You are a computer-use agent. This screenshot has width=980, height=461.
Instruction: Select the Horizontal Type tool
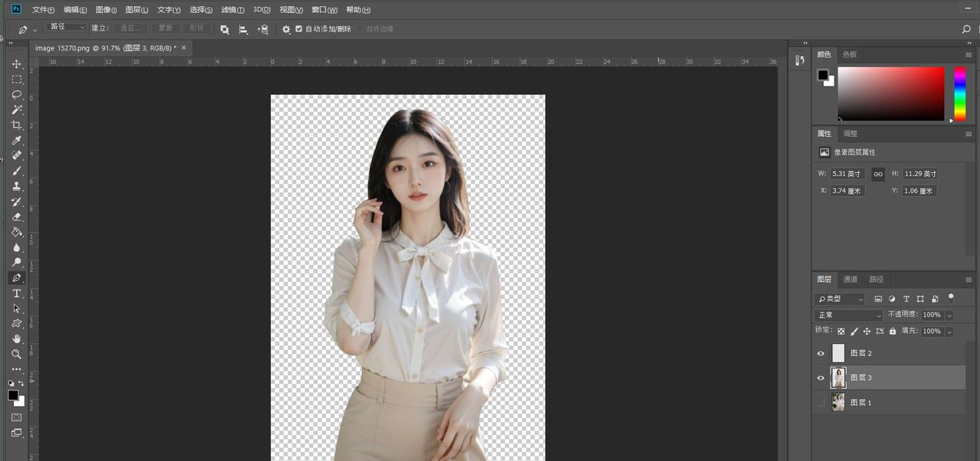(16, 293)
